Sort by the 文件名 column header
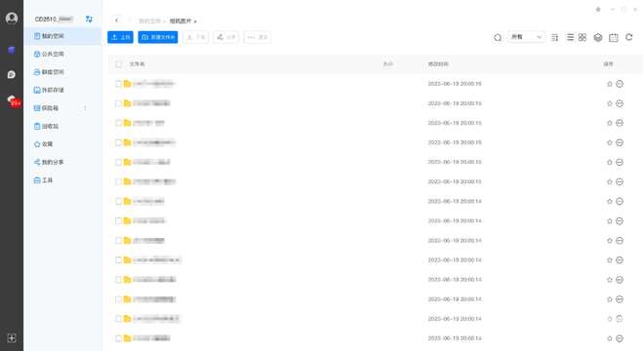644x351 pixels. pos(137,64)
